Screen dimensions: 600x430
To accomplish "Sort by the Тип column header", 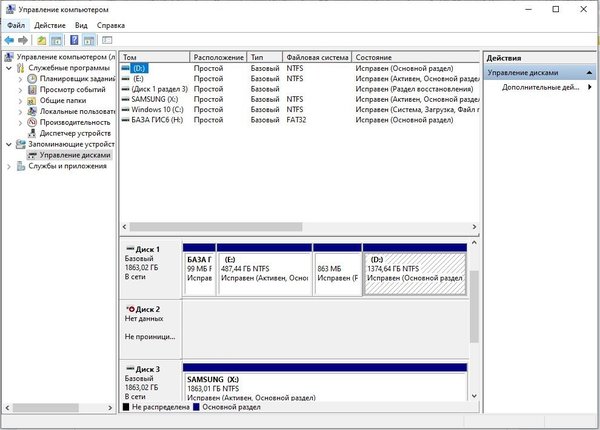I will click(265, 57).
